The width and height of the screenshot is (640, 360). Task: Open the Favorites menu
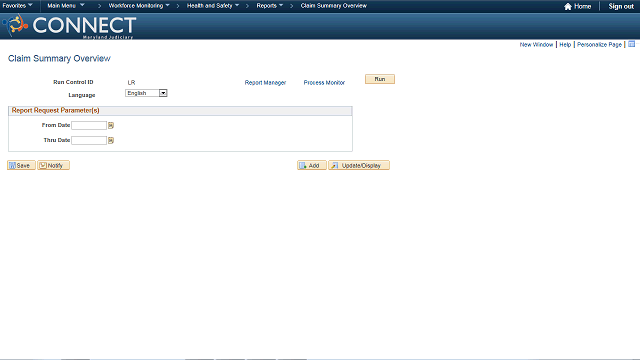point(18,6)
